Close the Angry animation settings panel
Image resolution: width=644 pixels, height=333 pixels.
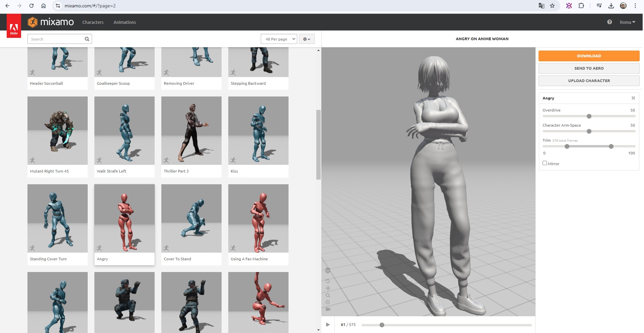(633, 98)
